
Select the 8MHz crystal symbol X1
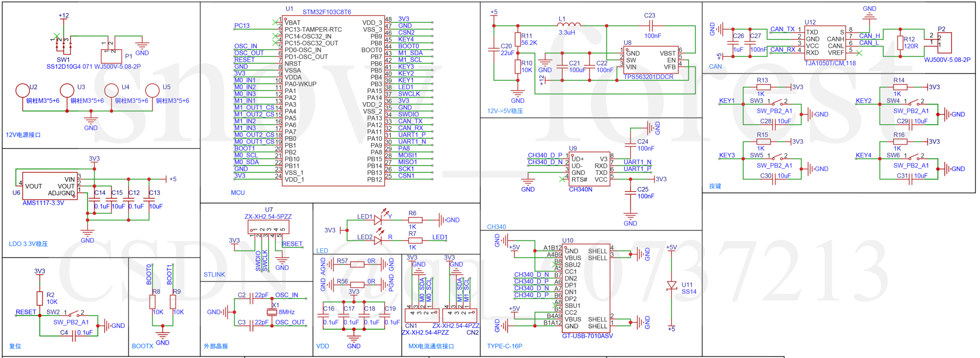coord(272,312)
